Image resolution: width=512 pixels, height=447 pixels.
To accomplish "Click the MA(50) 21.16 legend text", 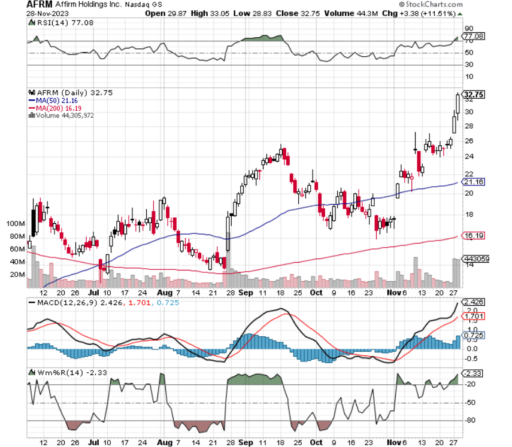I will [x=57, y=100].
